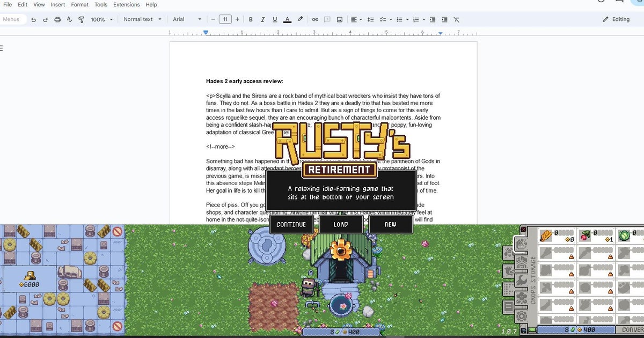
Task: Click the paint format roller icon
Action: point(82,19)
